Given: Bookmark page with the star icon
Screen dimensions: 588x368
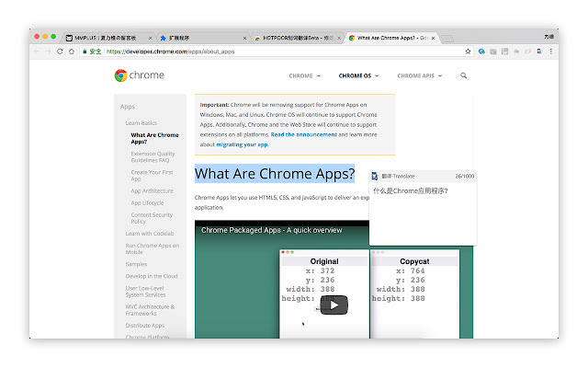Looking at the screenshot, I should pos(468,52).
